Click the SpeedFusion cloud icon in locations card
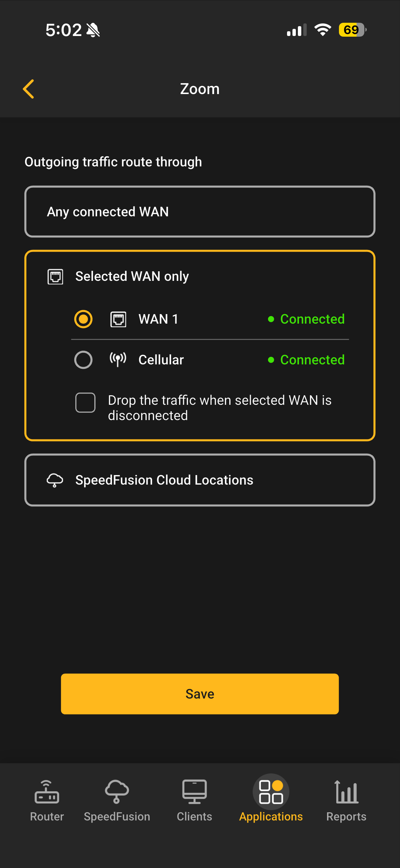Image resolution: width=400 pixels, height=868 pixels. click(55, 480)
